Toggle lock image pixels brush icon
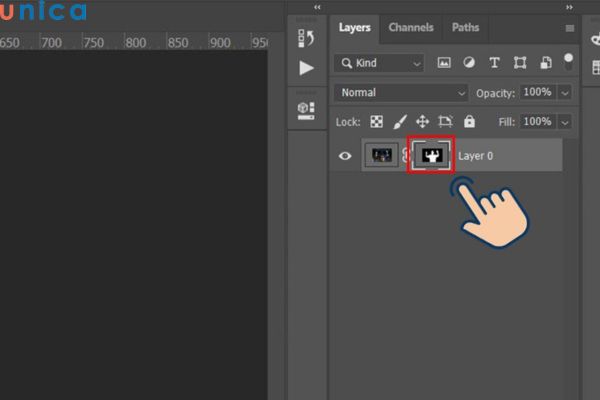The image size is (600, 400). click(x=400, y=122)
